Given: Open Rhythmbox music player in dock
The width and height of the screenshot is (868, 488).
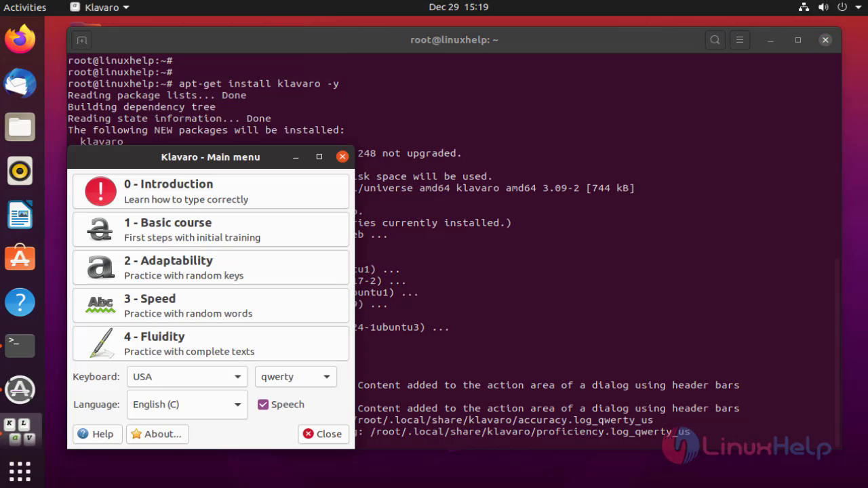Looking at the screenshot, I should tap(20, 171).
